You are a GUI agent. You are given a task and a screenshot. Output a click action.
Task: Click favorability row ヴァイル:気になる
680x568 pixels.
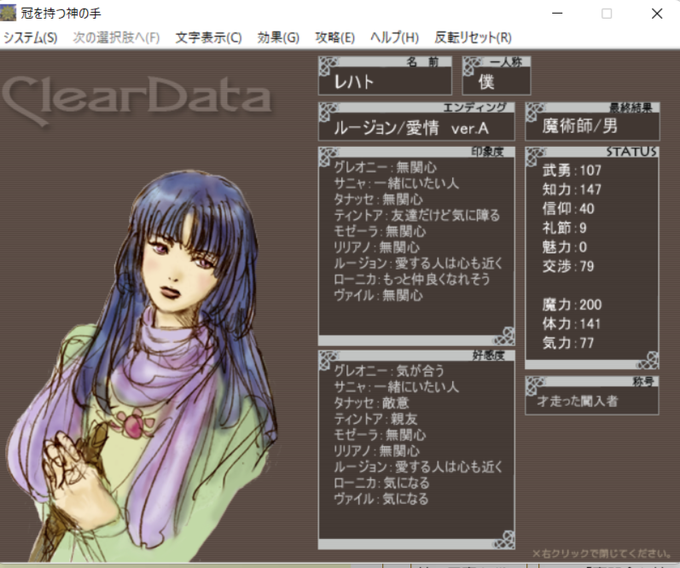[381, 499]
